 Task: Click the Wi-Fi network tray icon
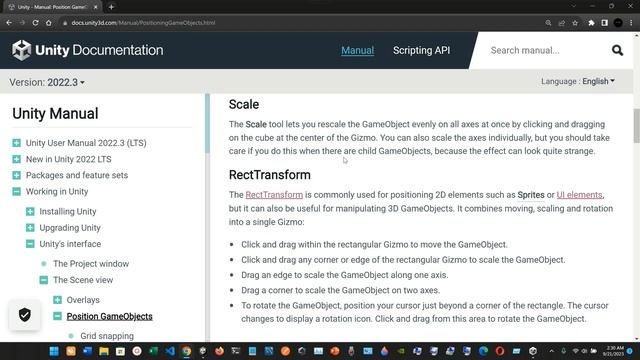pyautogui.click(x=576, y=351)
